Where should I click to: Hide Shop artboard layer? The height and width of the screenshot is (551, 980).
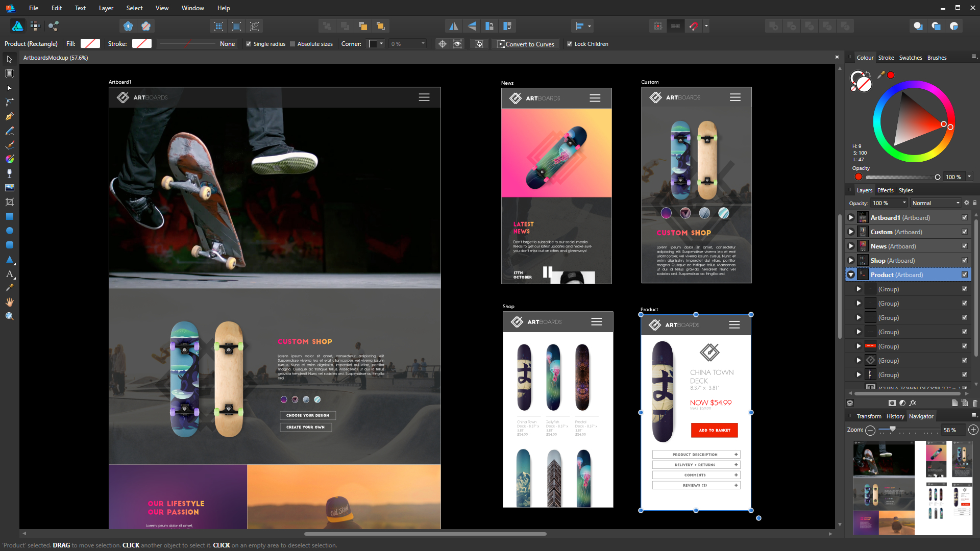[x=965, y=261]
